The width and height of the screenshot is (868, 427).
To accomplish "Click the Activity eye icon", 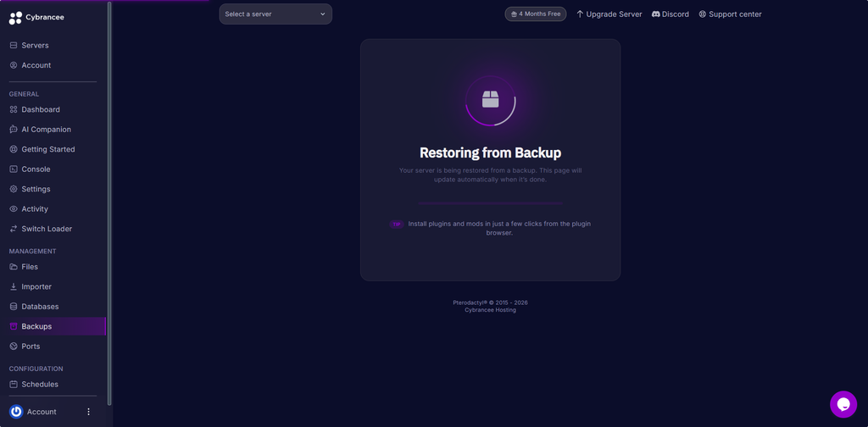I will pyautogui.click(x=14, y=209).
